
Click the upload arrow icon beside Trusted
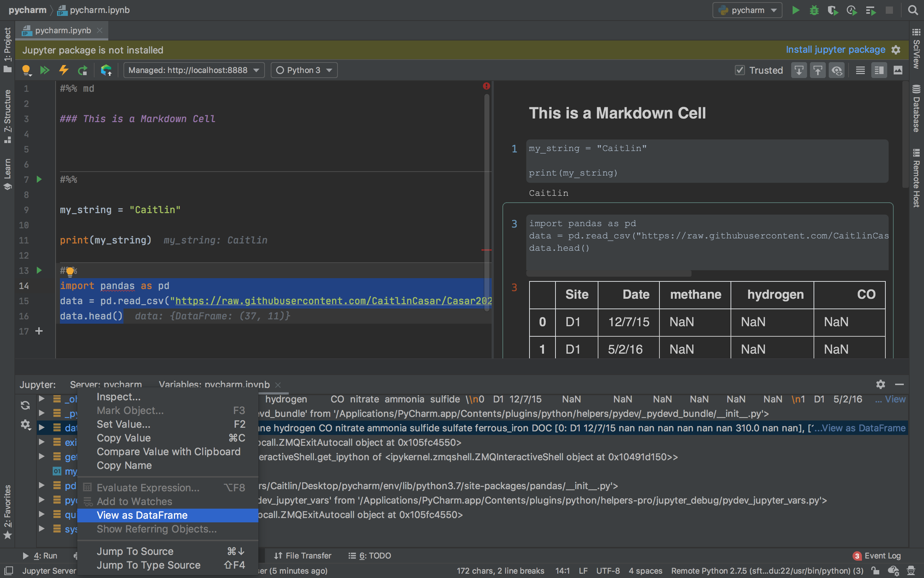click(818, 70)
